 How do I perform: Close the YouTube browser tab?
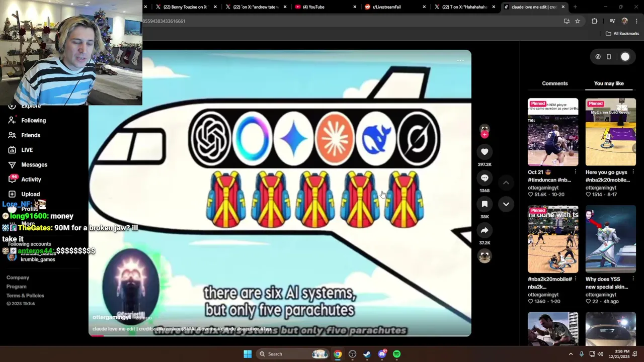(x=355, y=7)
